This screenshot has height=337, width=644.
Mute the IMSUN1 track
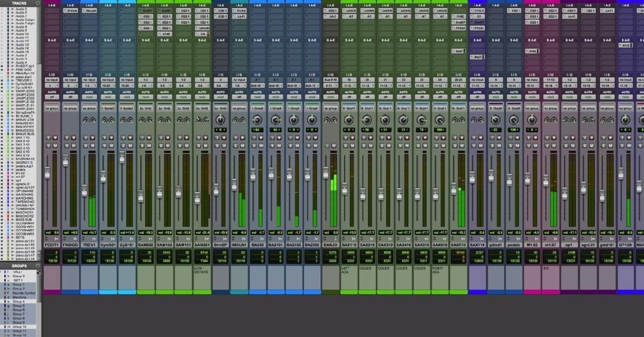(x=243, y=146)
